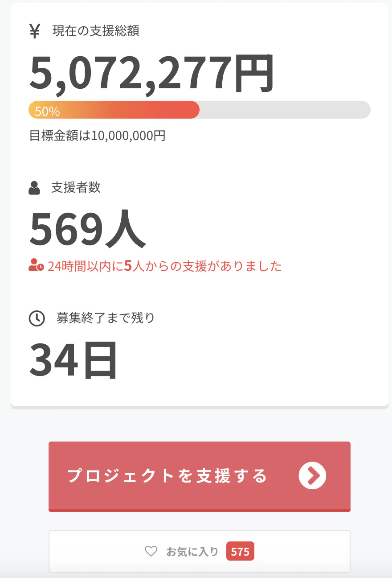Click the 569人 supporter count

point(88,230)
